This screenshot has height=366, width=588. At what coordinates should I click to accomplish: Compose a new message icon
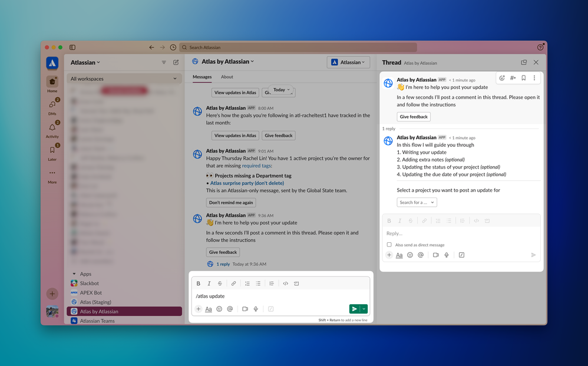[176, 62]
